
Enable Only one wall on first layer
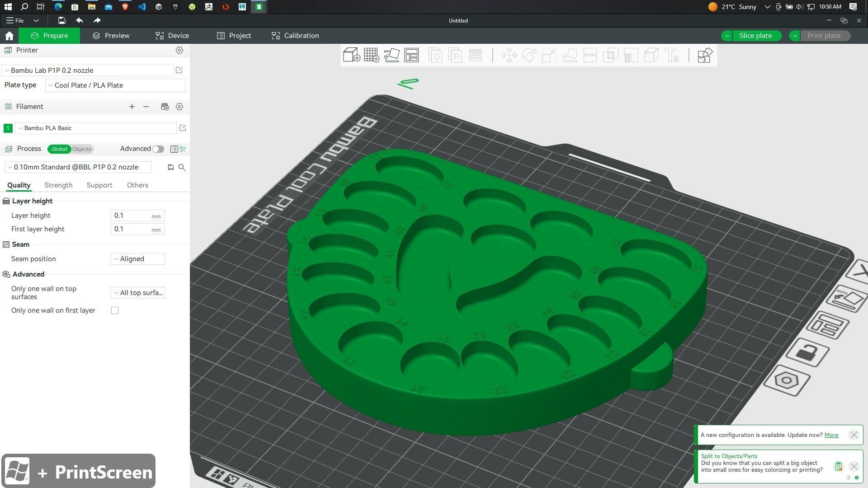tap(115, 310)
